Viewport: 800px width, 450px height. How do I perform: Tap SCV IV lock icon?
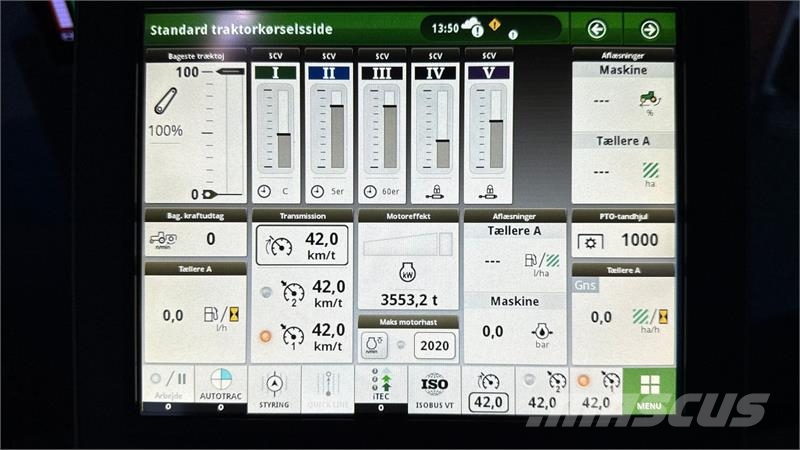point(435,192)
